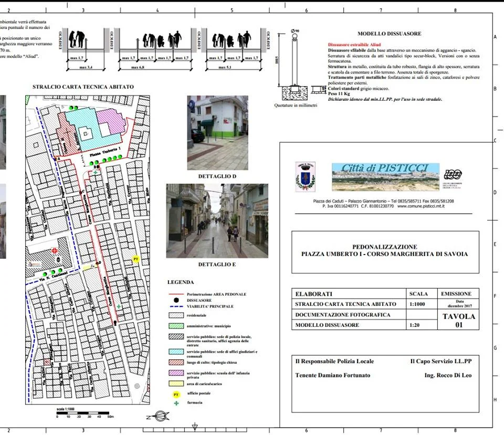504x435 pixels.
Task: Click the ELABORATI table header
Action: pos(314,294)
